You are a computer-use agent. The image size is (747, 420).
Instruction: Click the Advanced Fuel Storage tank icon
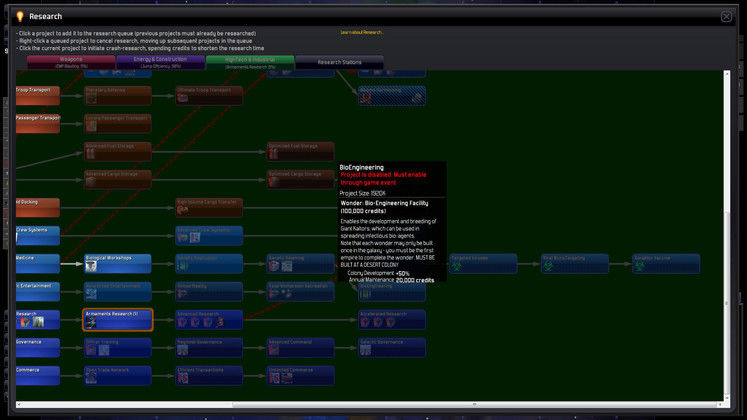pos(91,154)
